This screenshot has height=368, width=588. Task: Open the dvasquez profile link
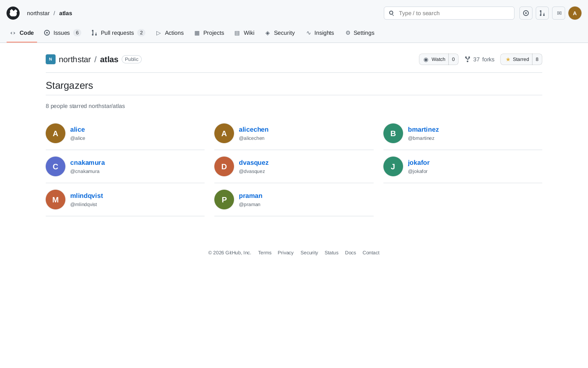coord(254,163)
